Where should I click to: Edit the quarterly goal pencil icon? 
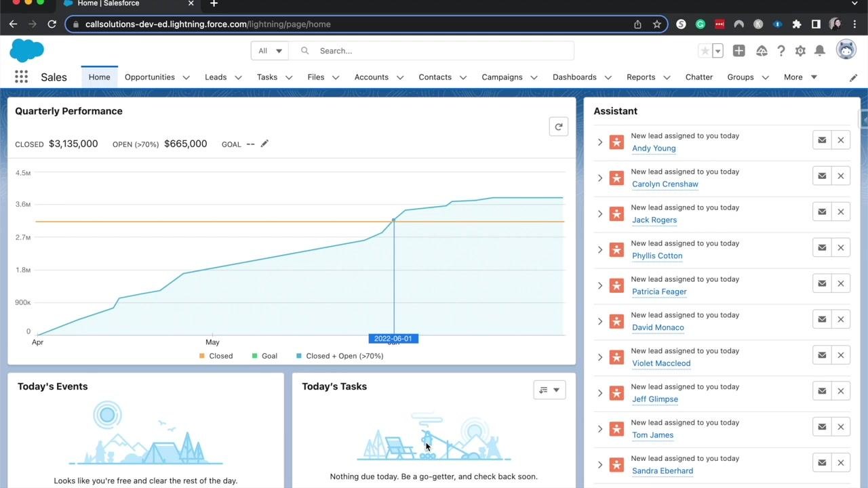click(264, 143)
